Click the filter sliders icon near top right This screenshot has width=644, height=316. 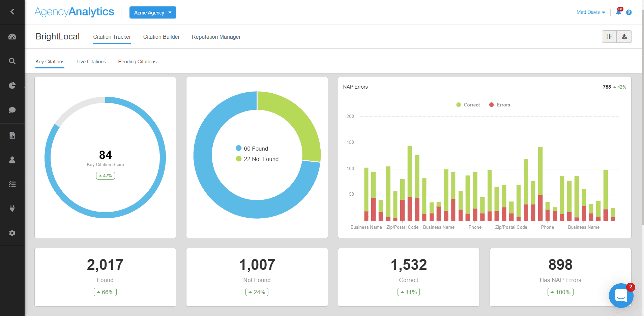tap(609, 36)
